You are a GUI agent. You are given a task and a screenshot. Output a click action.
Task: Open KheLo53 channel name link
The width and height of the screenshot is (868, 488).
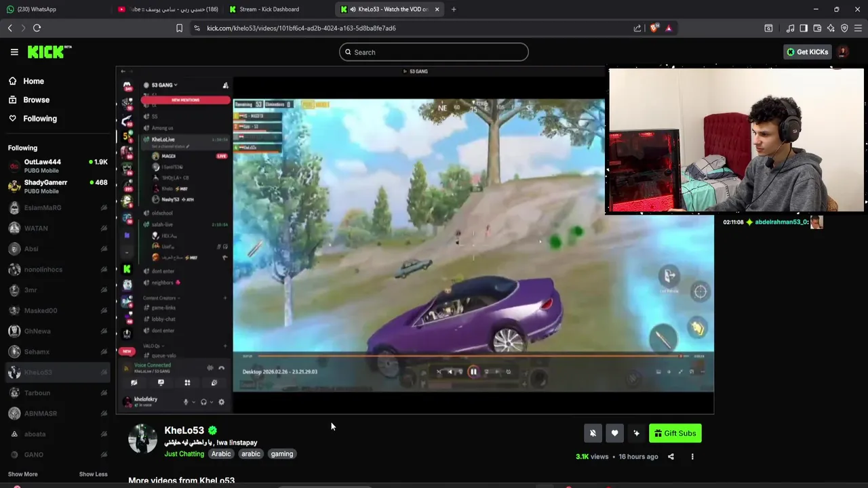point(184,430)
